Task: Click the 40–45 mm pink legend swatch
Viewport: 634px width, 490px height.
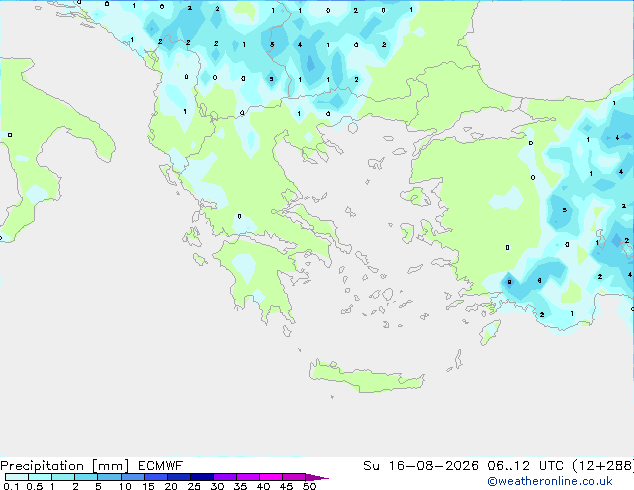Action: (x=271, y=477)
